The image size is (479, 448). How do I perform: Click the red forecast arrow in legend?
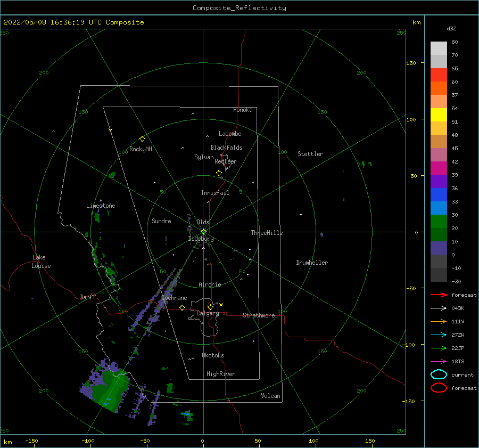click(x=439, y=295)
